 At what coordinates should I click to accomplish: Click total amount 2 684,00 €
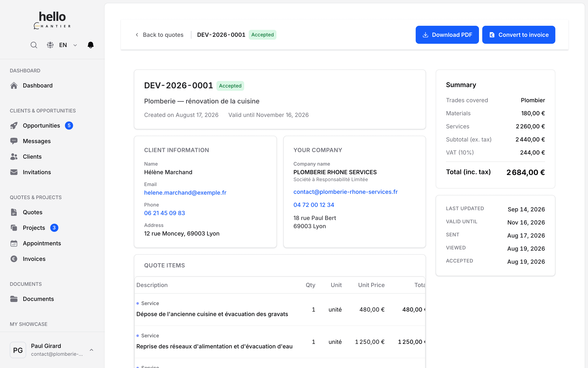click(x=526, y=172)
